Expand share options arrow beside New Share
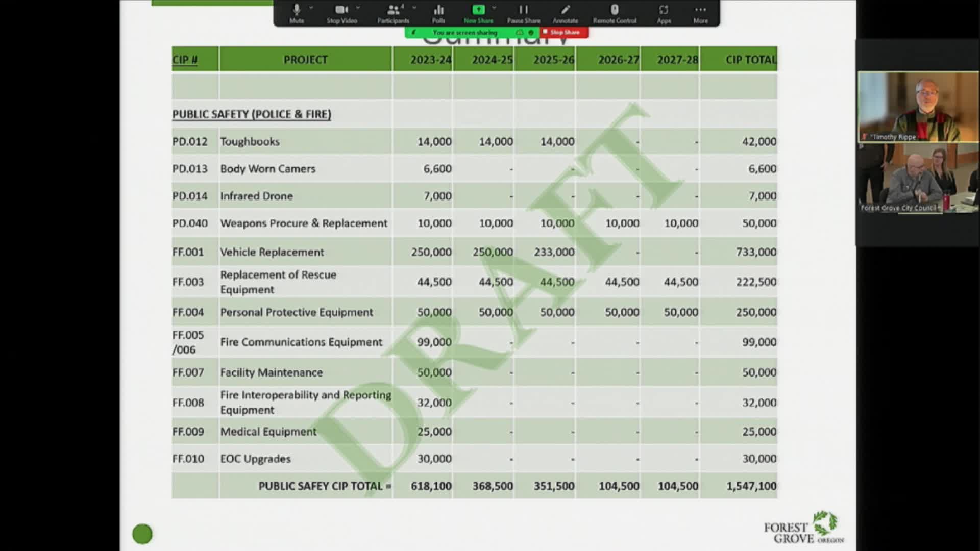 coord(494,8)
